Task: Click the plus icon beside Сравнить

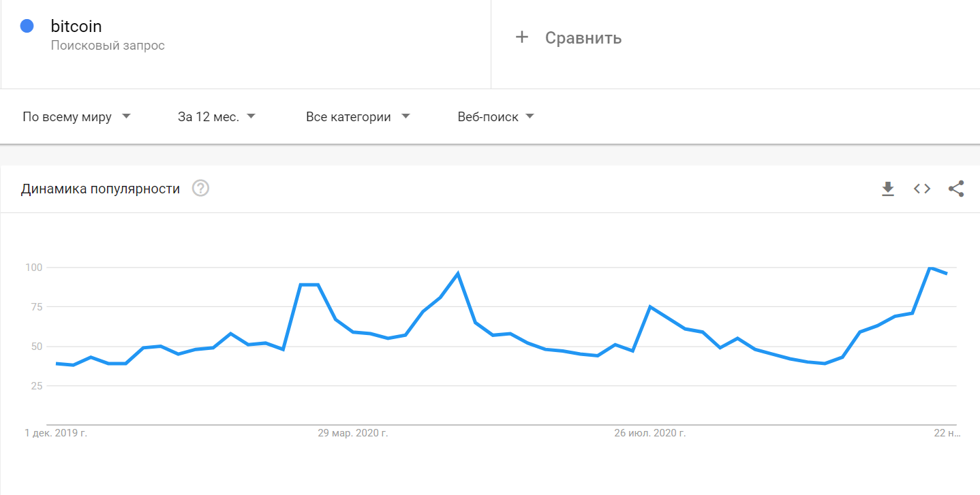Action: pyautogui.click(x=522, y=37)
